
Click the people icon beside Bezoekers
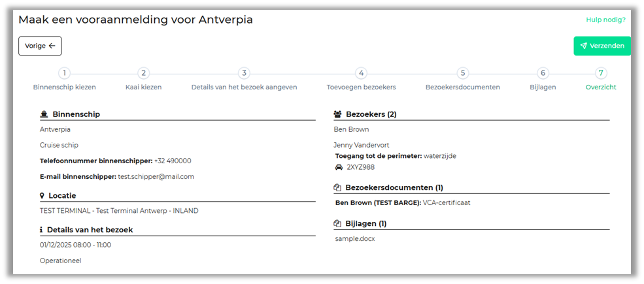tap(337, 114)
